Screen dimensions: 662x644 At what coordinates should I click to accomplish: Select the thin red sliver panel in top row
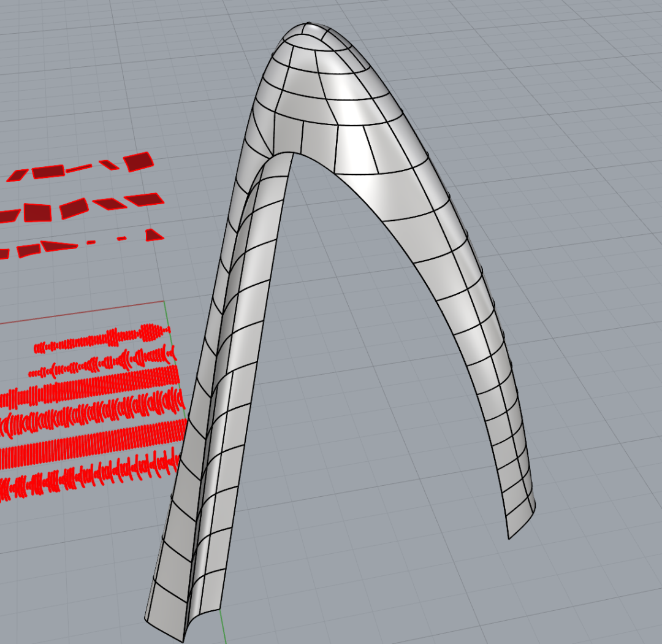tap(78, 168)
